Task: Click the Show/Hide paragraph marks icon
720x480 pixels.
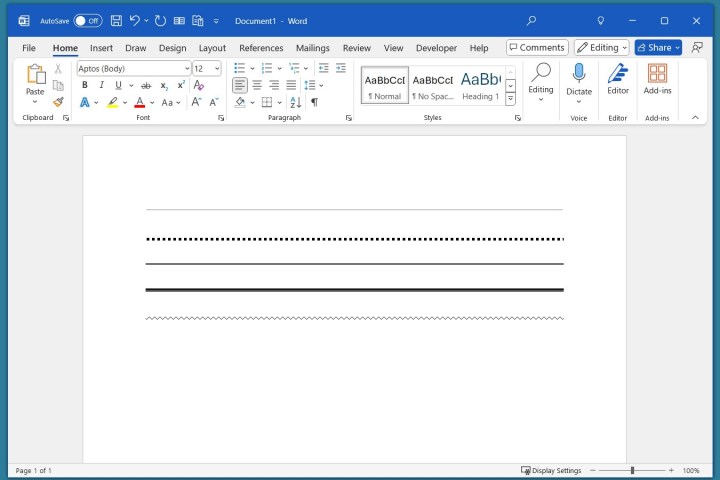Action: point(314,102)
